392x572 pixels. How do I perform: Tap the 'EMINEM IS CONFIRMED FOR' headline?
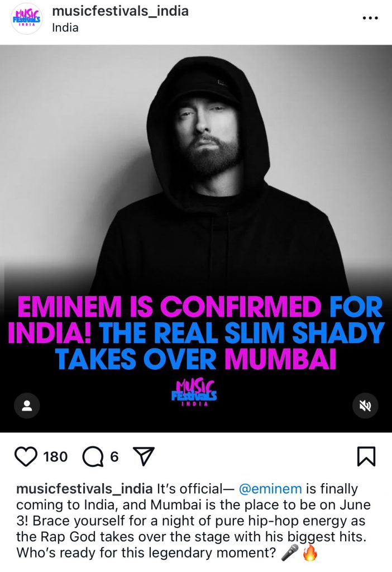point(200,307)
